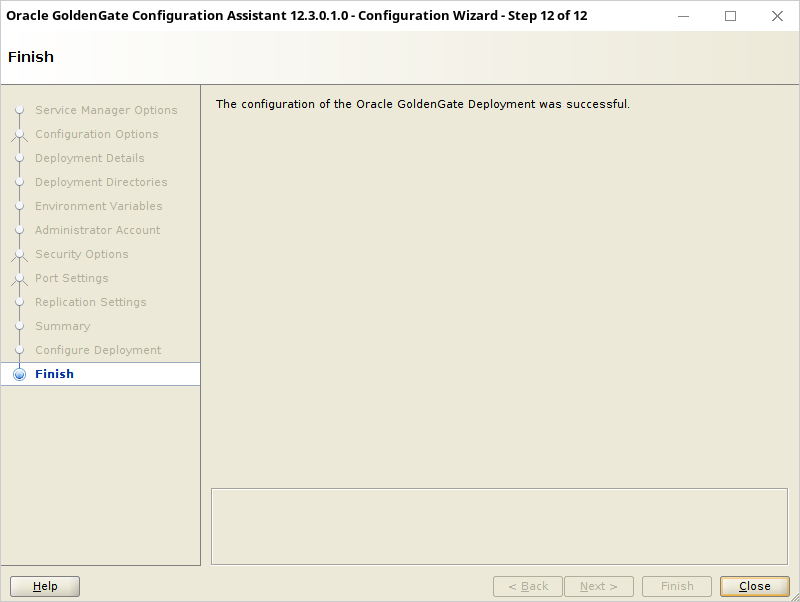Click the Summary step bullet icon

(19, 325)
